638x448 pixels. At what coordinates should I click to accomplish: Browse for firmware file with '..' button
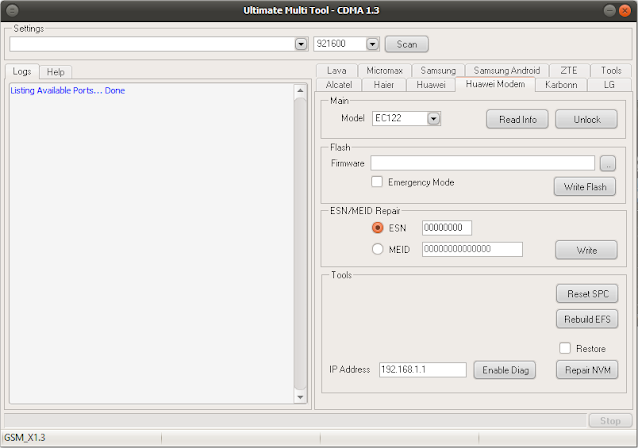point(607,164)
